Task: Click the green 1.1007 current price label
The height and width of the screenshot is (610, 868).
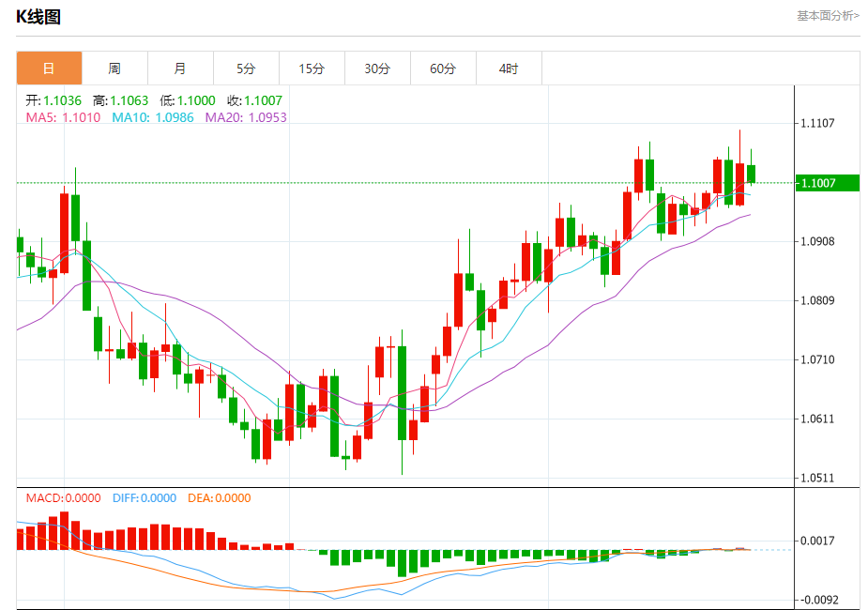Action: point(827,183)
